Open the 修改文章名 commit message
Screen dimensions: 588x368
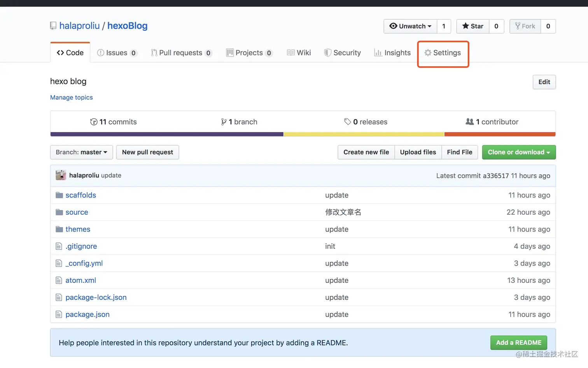[343, 212]
